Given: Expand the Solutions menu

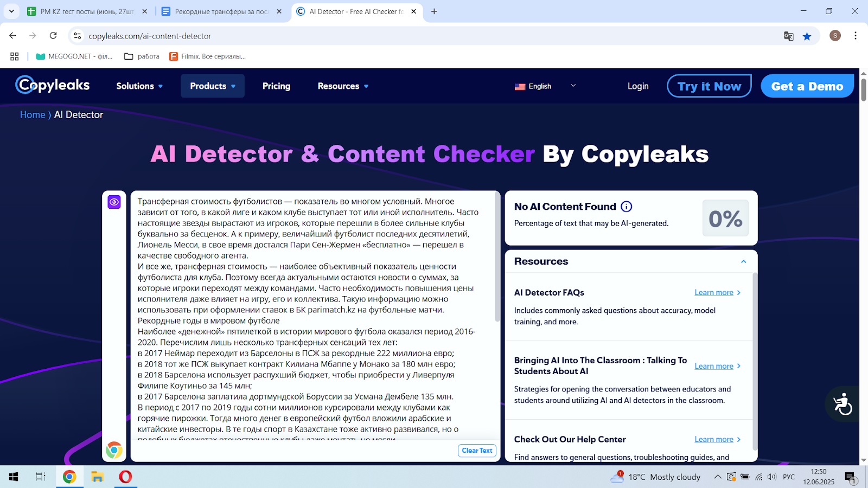Looking at the screenshot, I should [x=139, y=86].
